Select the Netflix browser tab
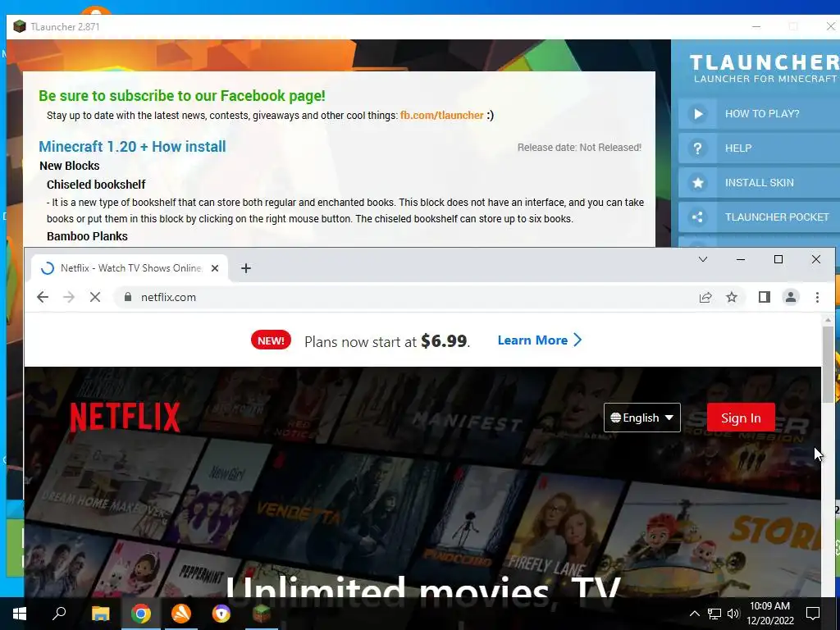Viewport: 840px width, 630px height. (130, 268)
